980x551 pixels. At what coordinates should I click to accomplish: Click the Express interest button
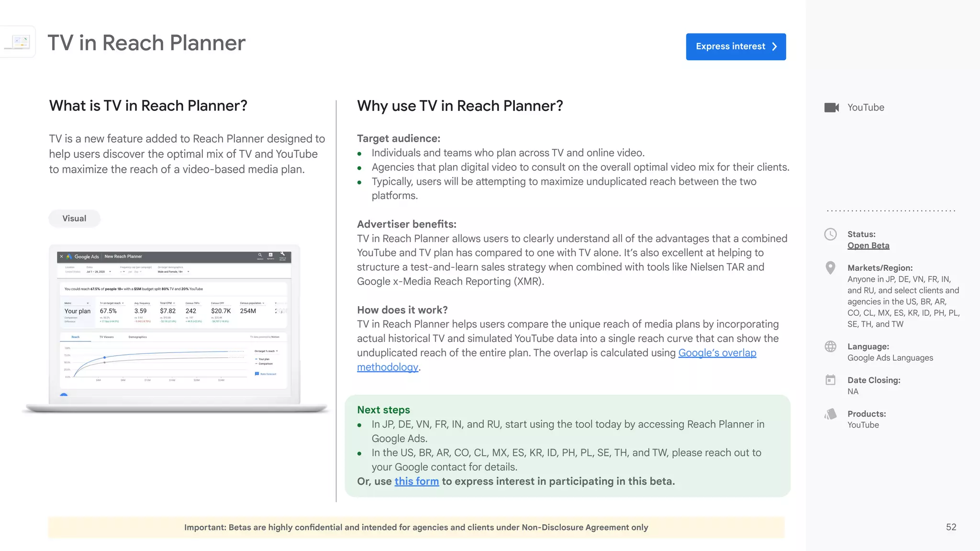735,46
